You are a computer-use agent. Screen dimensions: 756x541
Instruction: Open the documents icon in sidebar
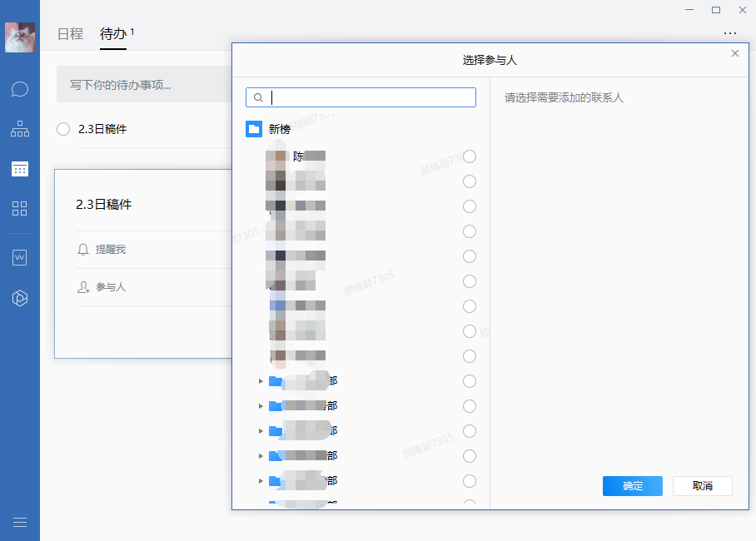point(20,258)
